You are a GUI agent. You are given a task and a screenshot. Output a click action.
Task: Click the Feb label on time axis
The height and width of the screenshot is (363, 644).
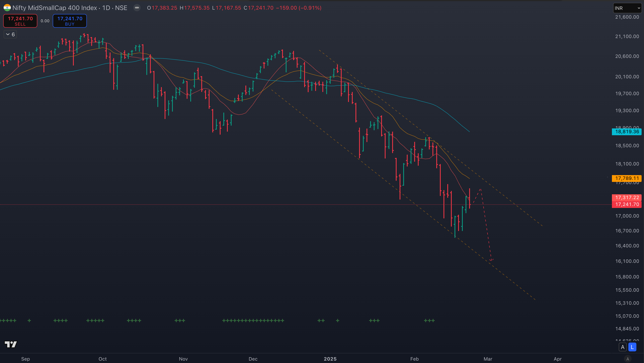(x=414, y=359)
